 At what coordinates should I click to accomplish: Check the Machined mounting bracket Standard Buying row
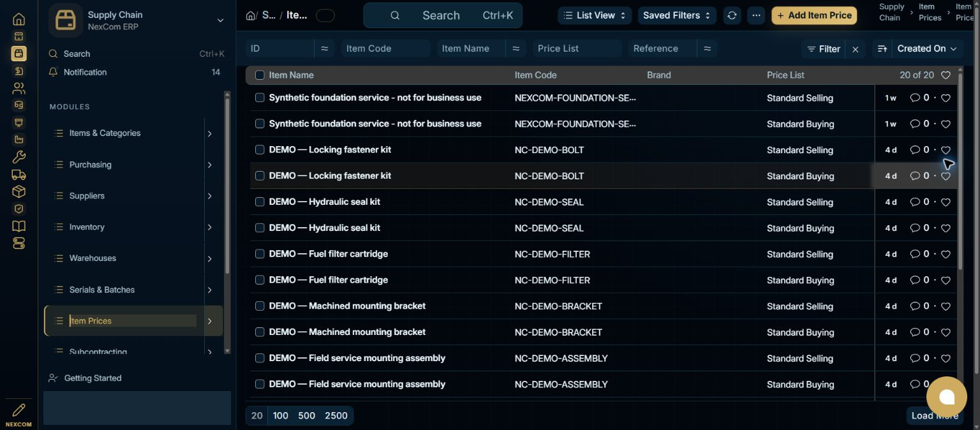click(260, 332)
